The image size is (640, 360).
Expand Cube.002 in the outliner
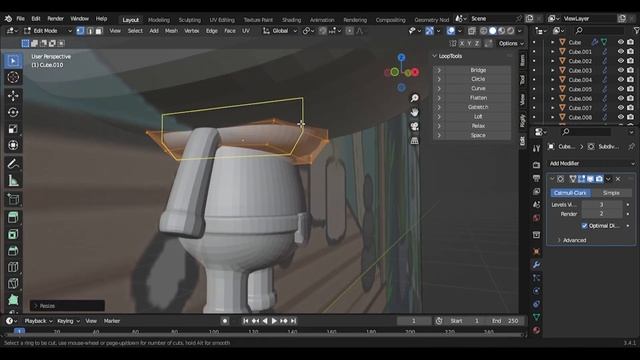point(553,61)
